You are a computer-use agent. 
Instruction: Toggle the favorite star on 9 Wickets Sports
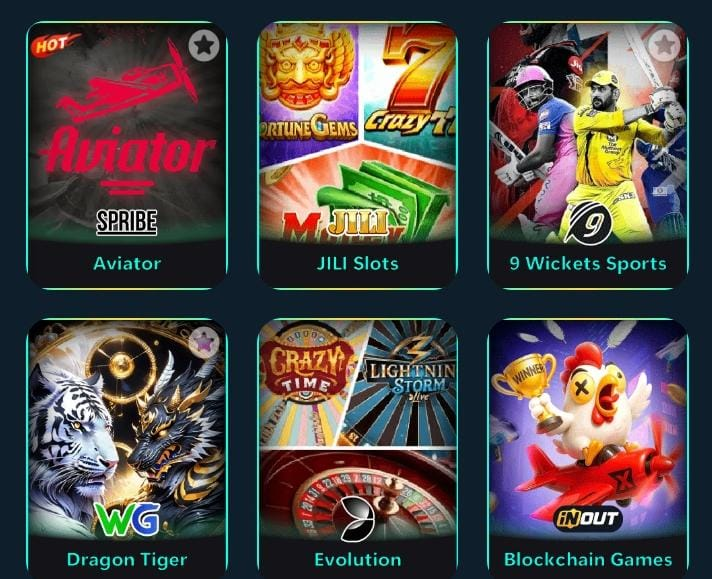pyautogui.click(x=664, y=45)
